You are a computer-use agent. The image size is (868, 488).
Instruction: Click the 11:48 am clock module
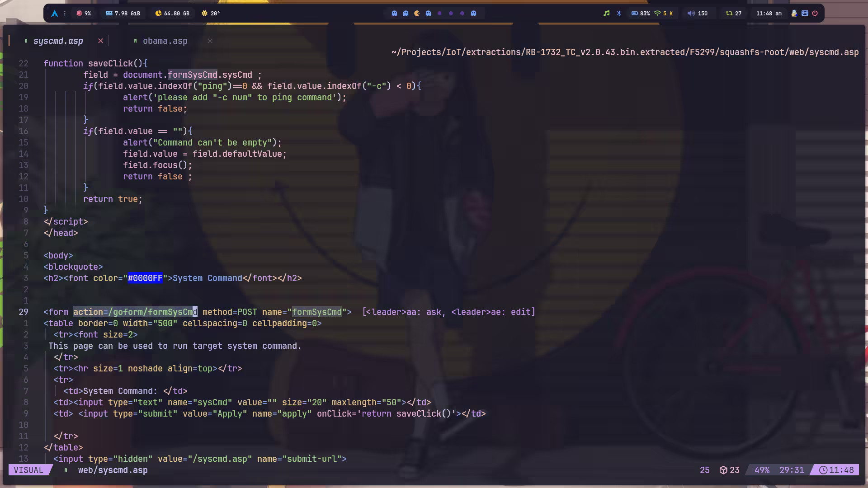tap(769, 14)
